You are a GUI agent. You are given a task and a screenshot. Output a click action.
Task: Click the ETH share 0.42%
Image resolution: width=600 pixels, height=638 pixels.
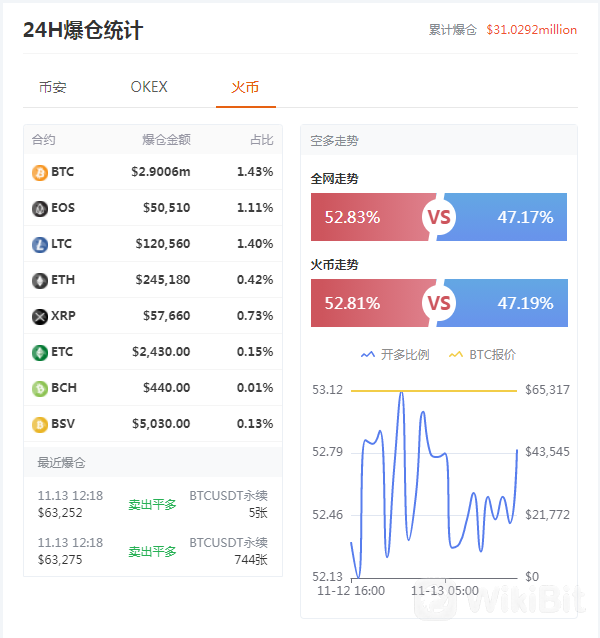coord(255,280)
